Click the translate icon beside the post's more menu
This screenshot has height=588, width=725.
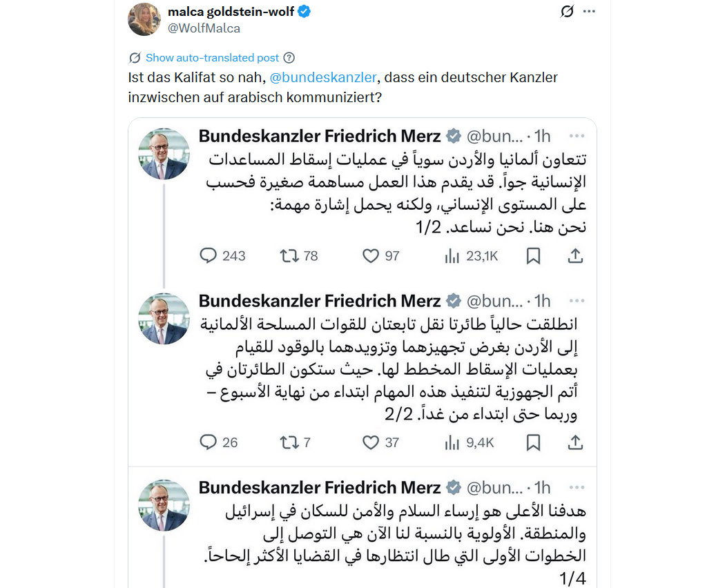tap(567, 11)
